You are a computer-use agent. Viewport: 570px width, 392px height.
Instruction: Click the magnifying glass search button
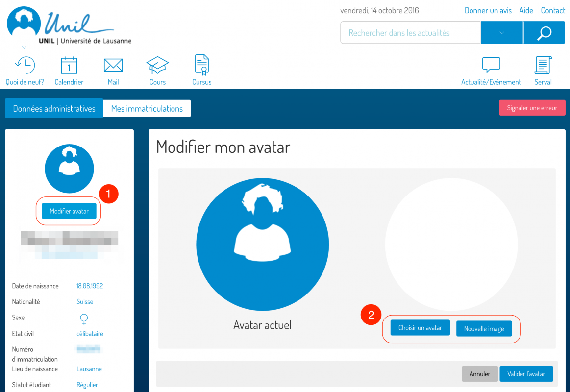544,33
